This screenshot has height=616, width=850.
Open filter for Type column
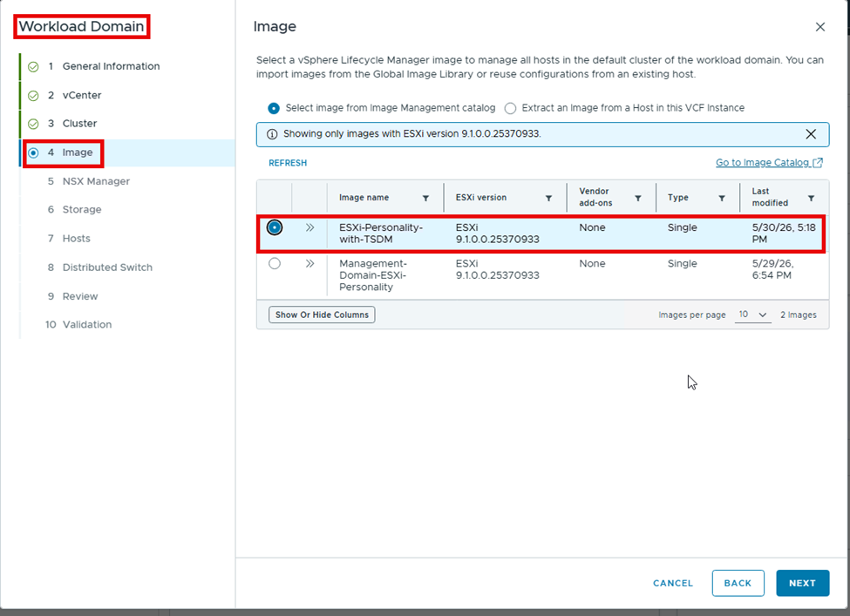pyautogui.click(x=722, y=199)
